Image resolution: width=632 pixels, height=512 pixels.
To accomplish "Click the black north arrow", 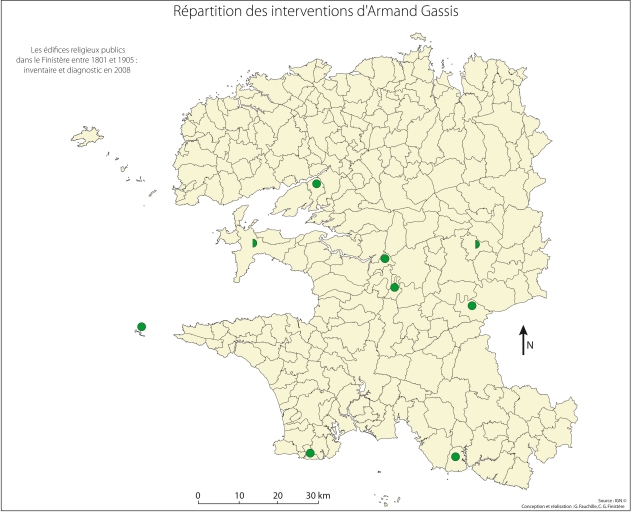I will point(523,340).
